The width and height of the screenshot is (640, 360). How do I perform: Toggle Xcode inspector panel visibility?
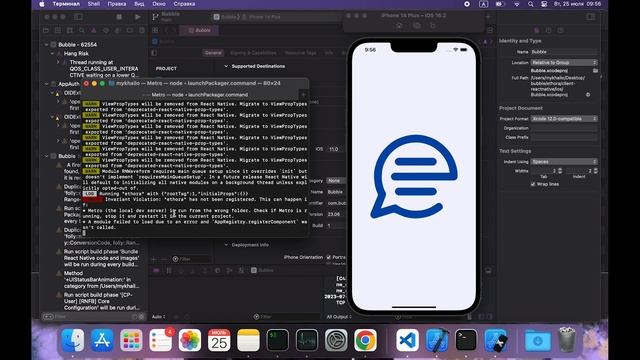tap(590, 17)
